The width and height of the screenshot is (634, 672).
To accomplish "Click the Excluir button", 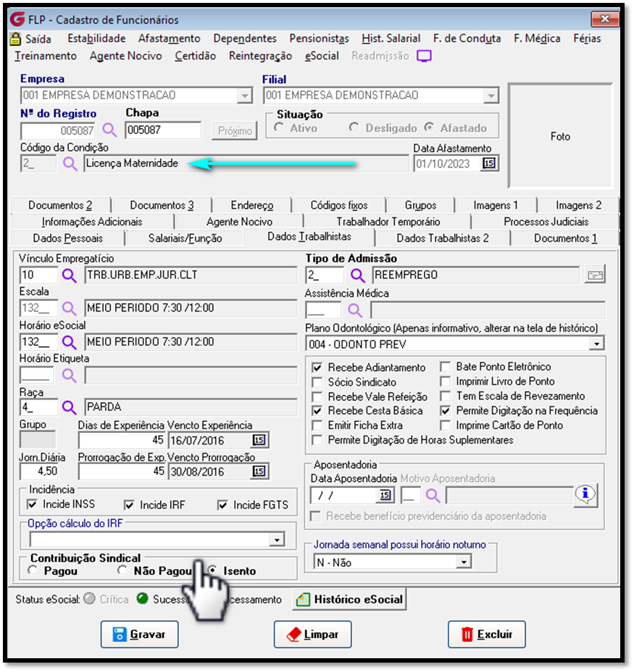I will click(x=487, y=634).
